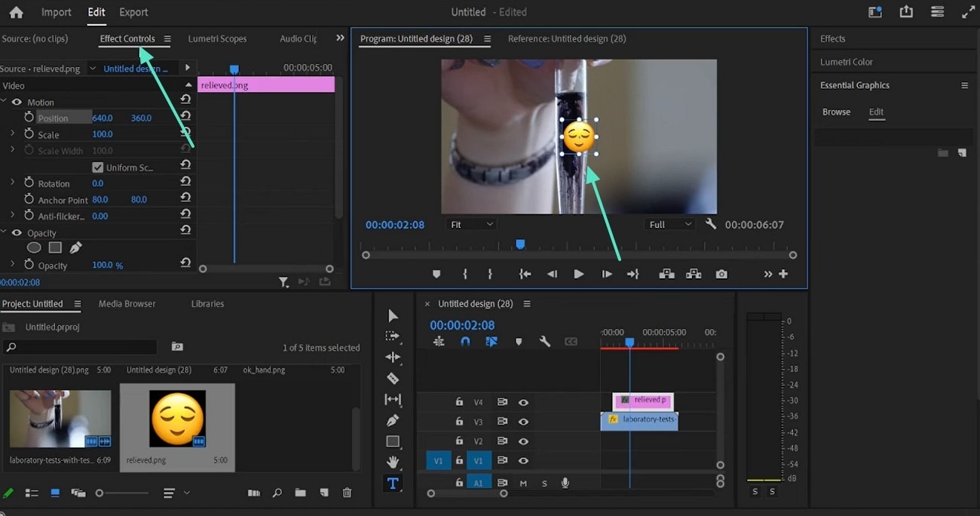The height and width of the screenshot is (516, 980).
Task: Enable Snap in the timeline
Action: coord(465,342)
